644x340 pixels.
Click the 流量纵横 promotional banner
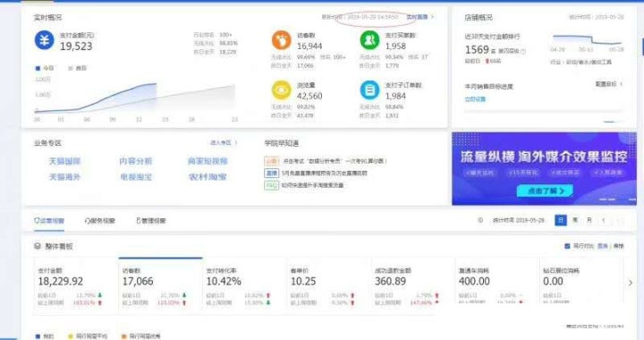click(x=544, y=169)
